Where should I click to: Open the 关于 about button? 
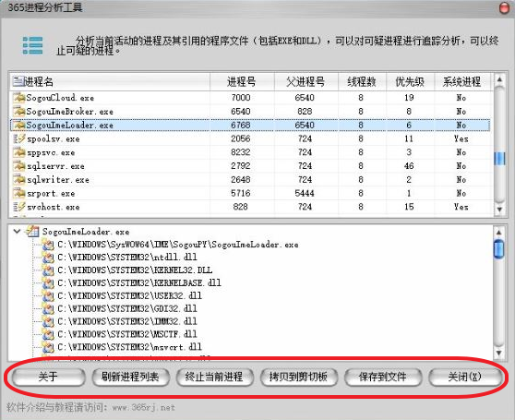[x=48, y=377]
